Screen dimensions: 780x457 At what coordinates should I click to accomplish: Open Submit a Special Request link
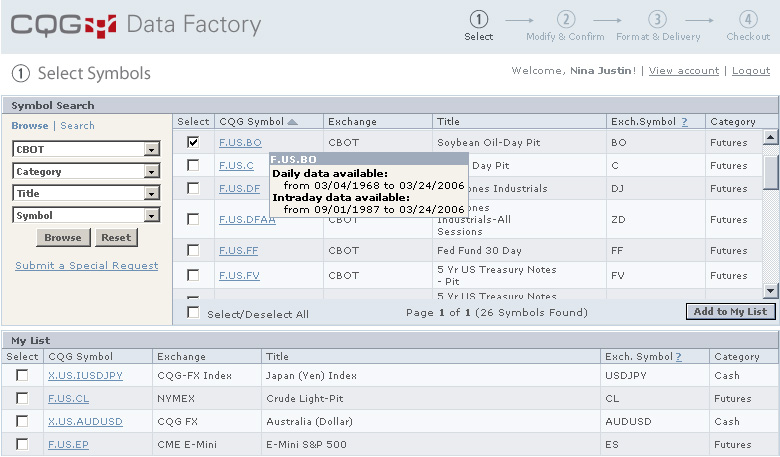tap(87, 266)
